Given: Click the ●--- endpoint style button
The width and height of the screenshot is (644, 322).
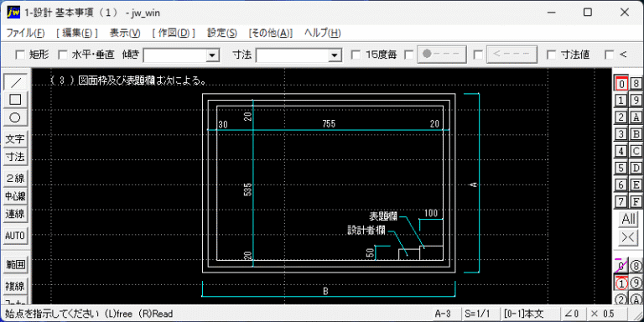Looking at the screenshot, I should coord(443,55).
